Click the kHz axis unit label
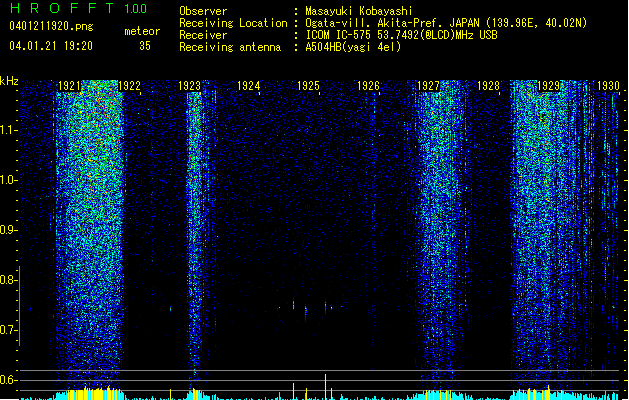This screenshot has width=629, height=400. click(9, 81)
